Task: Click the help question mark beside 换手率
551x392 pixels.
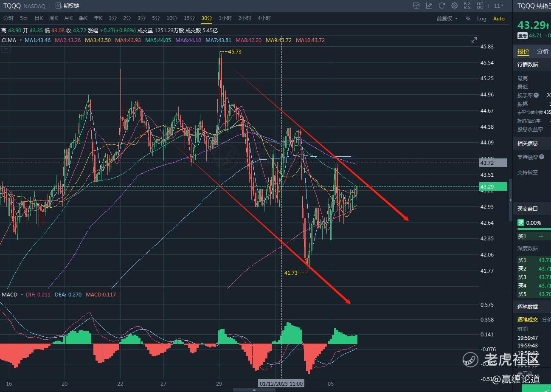Action: tap(536, 96)
